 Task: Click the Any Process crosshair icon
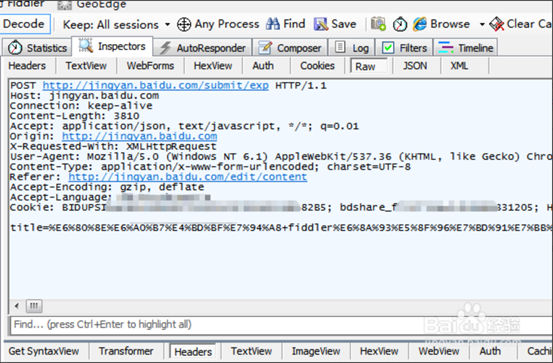[x=184, y=24]
